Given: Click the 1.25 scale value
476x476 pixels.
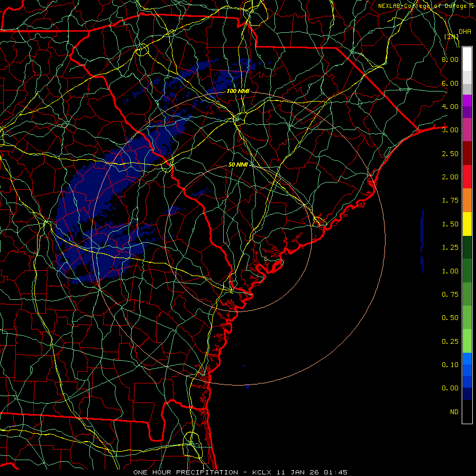Looking at the screenshot, I should pos(450,248).
